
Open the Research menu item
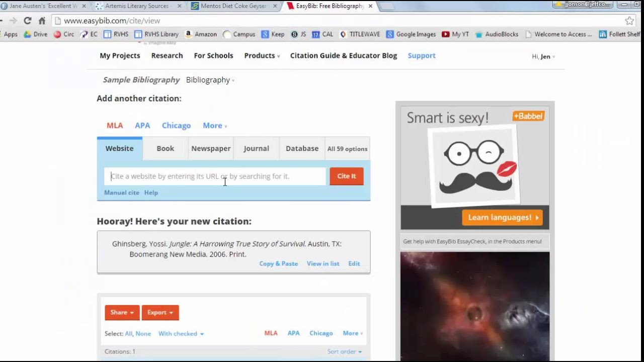point(167,55)
